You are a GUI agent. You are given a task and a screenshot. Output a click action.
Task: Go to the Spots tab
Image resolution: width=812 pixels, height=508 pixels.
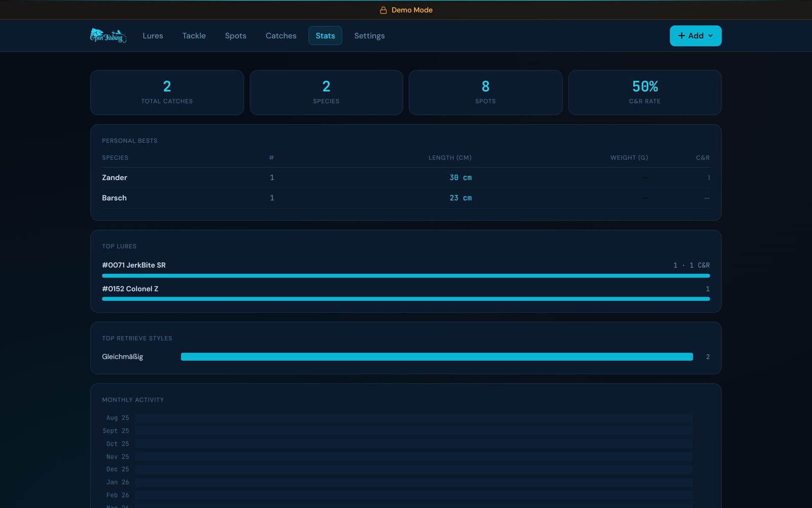tap(235, 36)
